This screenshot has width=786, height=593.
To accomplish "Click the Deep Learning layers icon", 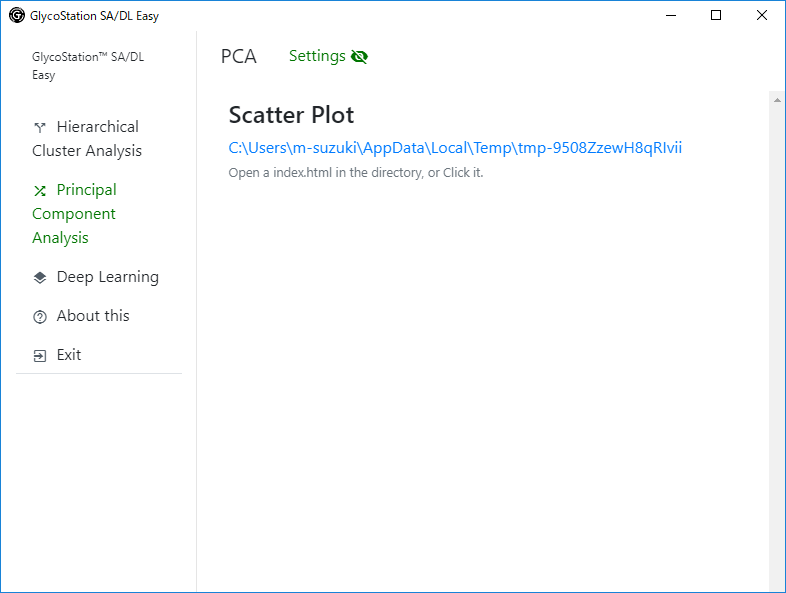I will 40,278.
